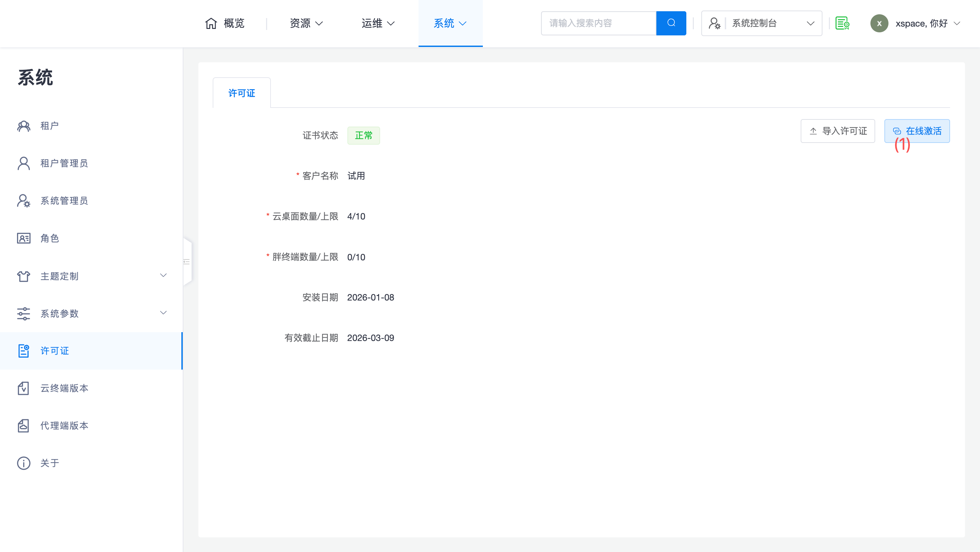Click the 代理端版本 file icon
The image size is (980, 552).
tap(23, 426)
